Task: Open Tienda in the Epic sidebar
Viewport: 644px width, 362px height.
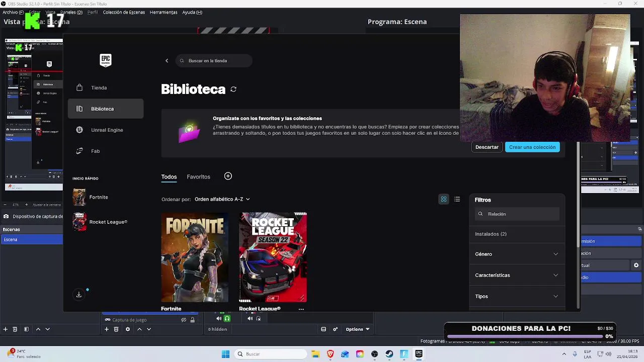Action: tap(106, 87)
